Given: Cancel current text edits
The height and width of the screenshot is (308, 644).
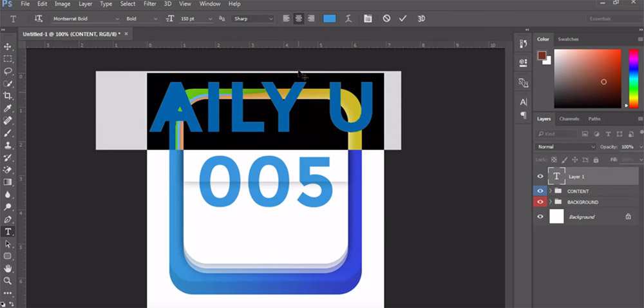Looking at the screenshot, I should [386, 19].
